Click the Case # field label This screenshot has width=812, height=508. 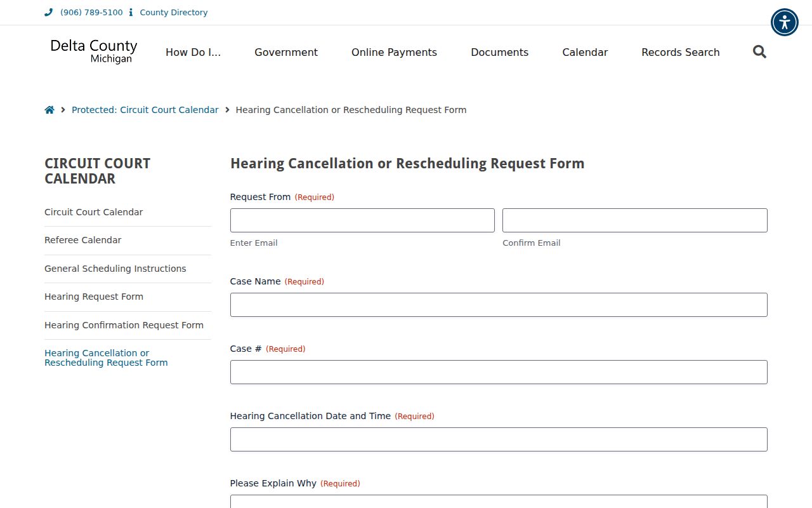tap(246, 349)
